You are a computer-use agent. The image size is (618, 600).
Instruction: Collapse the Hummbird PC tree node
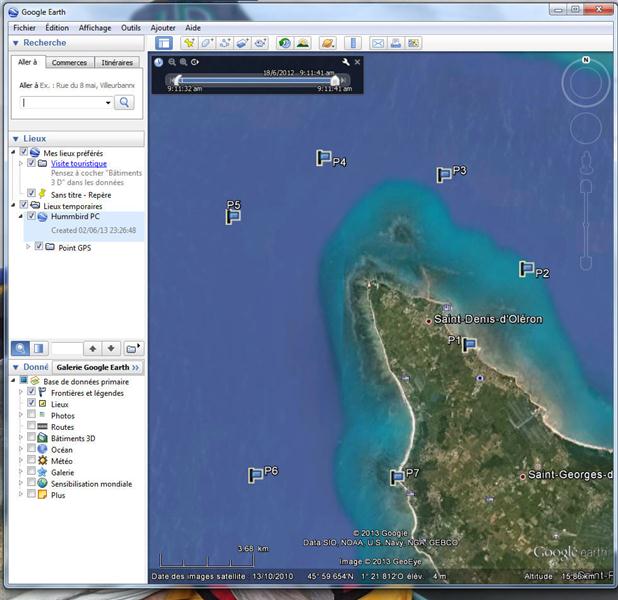point(20,216)
